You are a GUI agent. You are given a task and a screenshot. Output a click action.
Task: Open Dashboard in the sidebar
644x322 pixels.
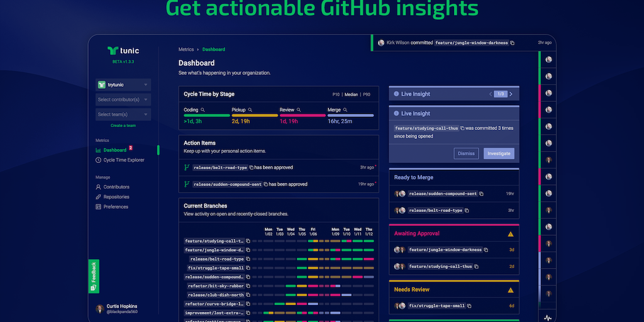[x=115, y=150]
